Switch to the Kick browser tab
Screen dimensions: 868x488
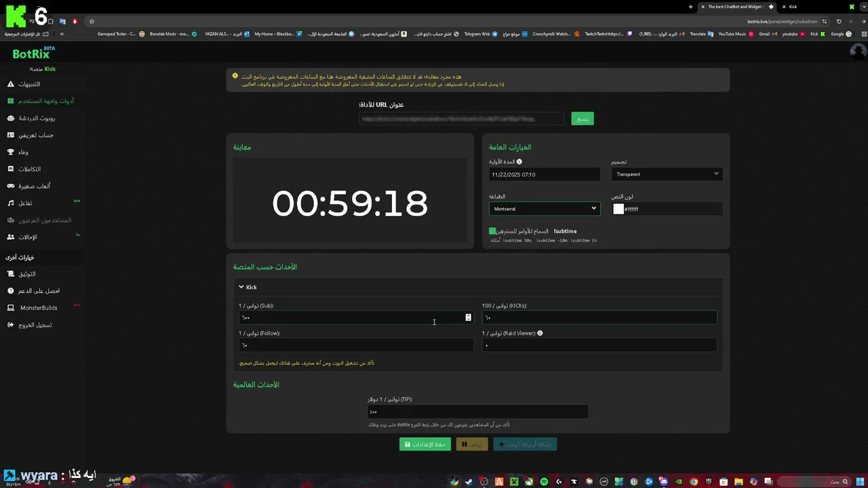(792, 7)
